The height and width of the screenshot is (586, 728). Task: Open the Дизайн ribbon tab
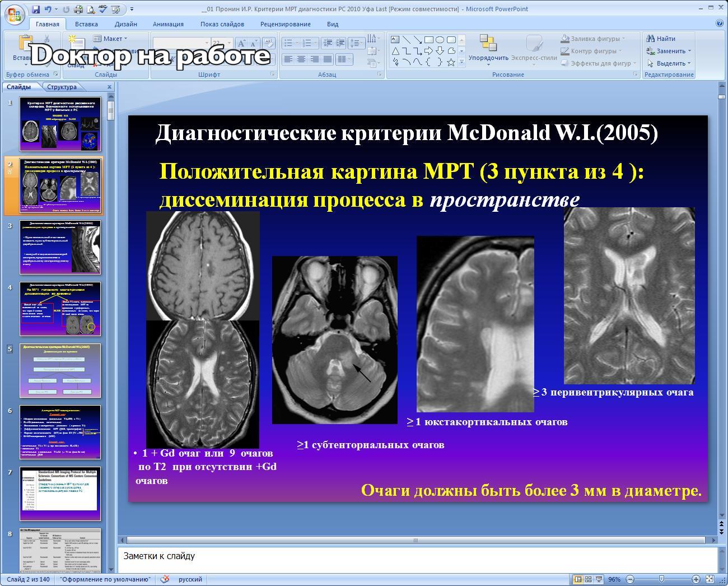point(126,24)
